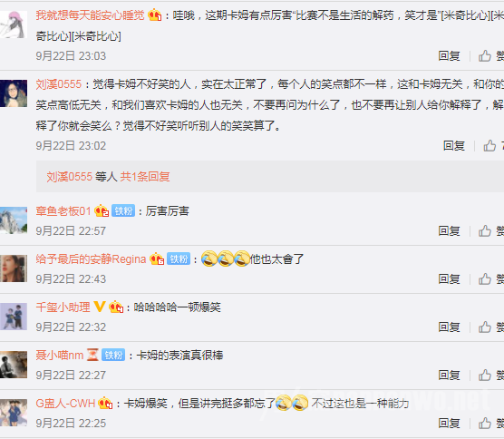
Task: Click 刘溪0555's avatar thumbnail
Action: tap(14, 93)
